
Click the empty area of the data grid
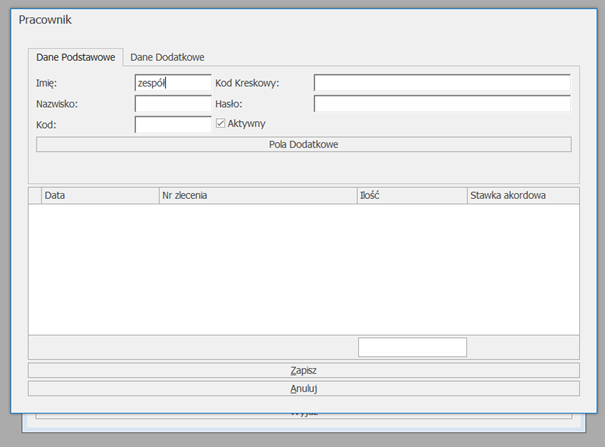pyautogui.click(x=303, y=270)
